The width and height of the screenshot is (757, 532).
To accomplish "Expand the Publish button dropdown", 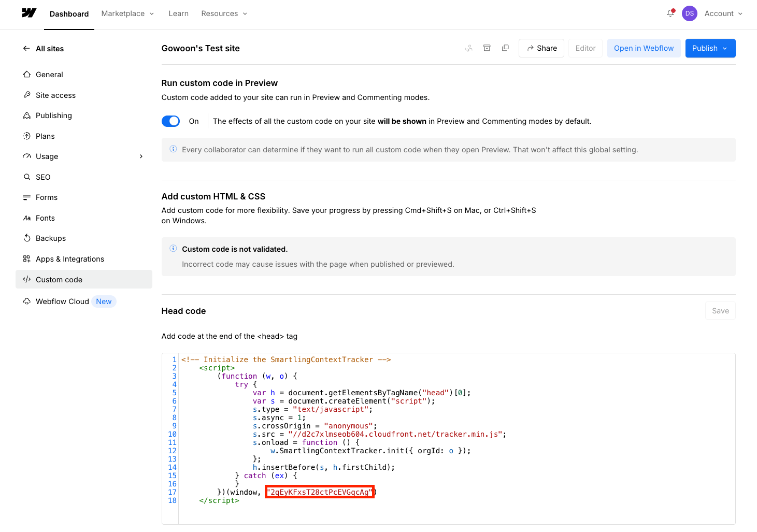I will coord(725,48).
